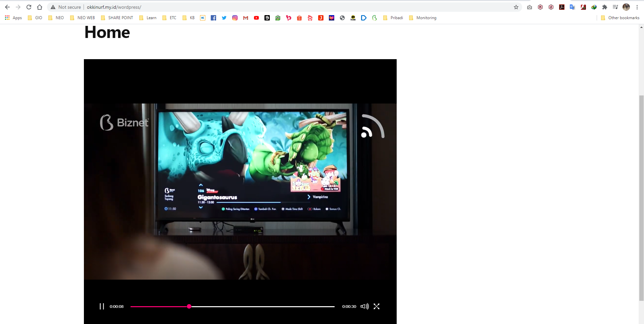The height and width of the screenshot is (324, 644).
Task: Click the camera screenshot extension icon
Action: (x=530, y=7)
